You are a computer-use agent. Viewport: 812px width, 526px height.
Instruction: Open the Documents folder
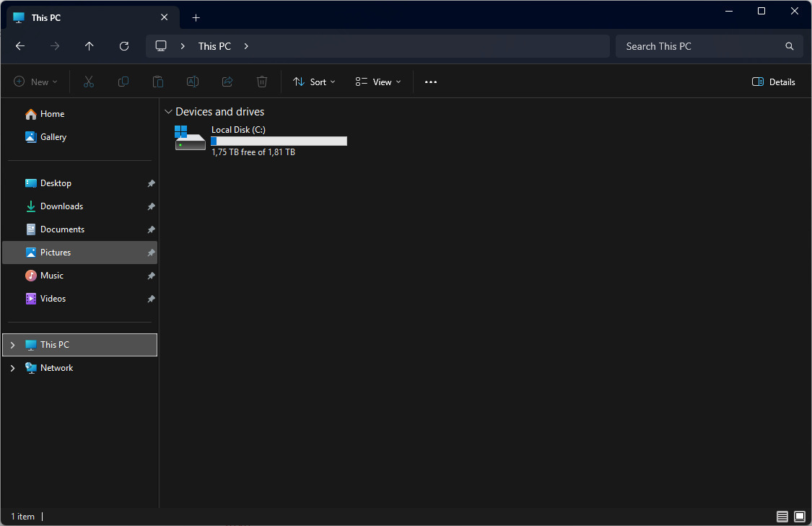pyautogui.click(x=79, y=229)
